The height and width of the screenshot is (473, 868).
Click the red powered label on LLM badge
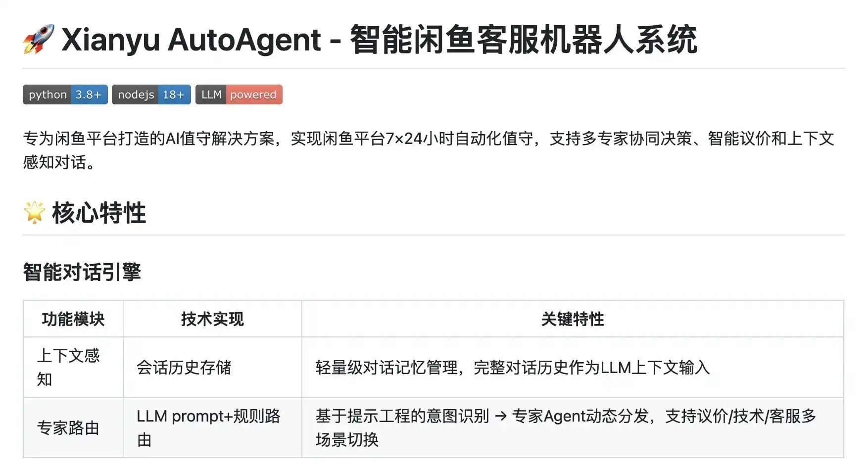pyautogui.click(x=254, y=95)
